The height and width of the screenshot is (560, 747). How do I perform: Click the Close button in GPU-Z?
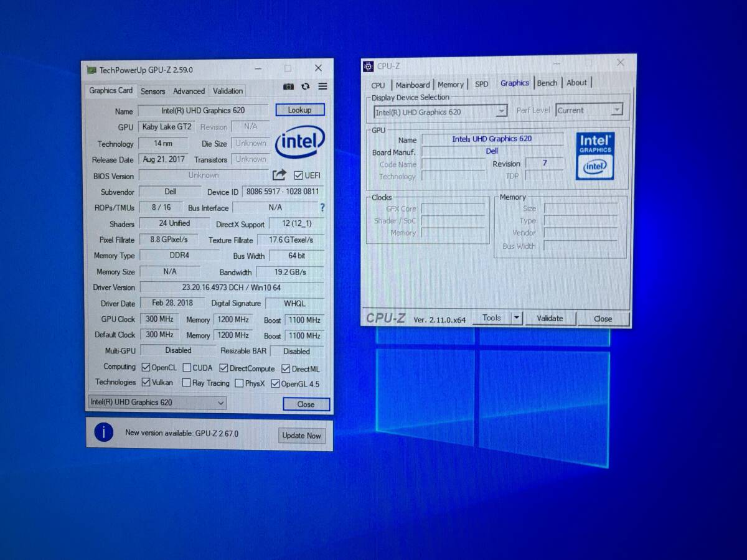point(306,404)
